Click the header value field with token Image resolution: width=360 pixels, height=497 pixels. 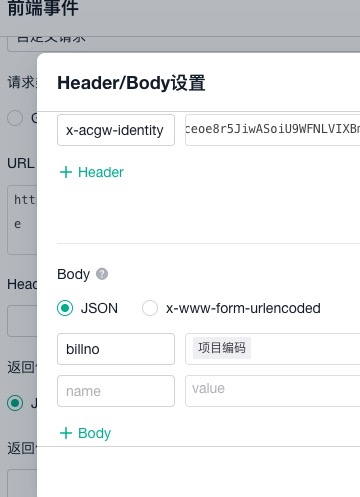(x=272, y=130)
